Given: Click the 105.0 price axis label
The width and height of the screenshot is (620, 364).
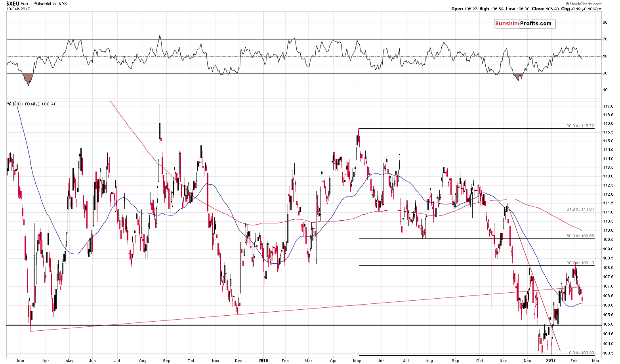Looking at the screenshot, I should click(608, 324).
